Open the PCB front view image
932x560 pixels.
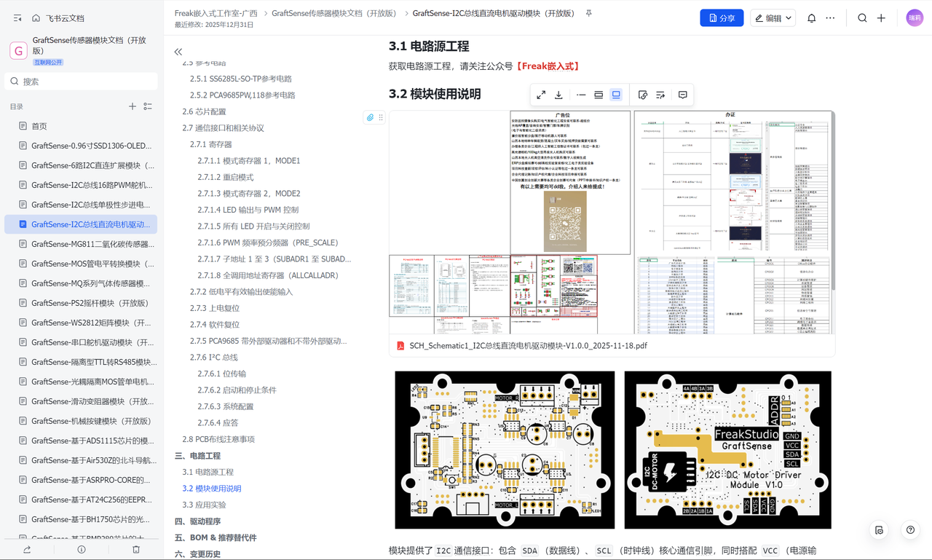pos(505,450)
